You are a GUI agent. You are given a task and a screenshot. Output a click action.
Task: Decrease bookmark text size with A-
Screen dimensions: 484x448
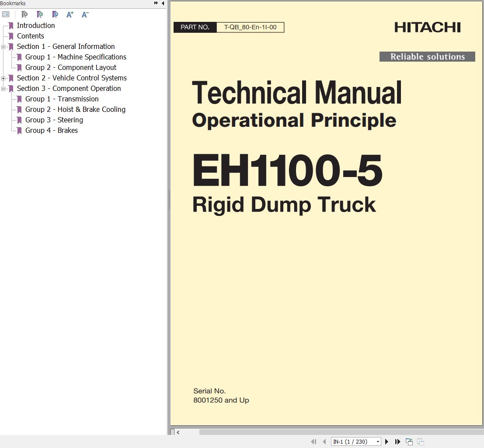point(85,14)
